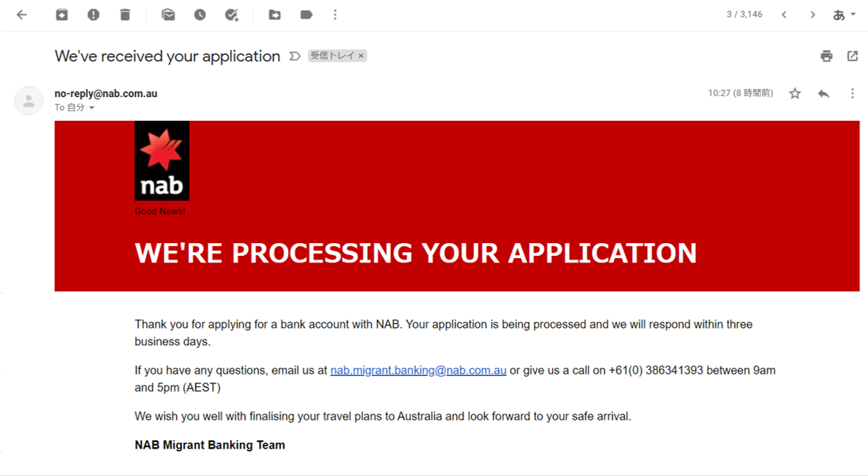Star this email
Viewport: 868px width, 476px height.
pyautogui.click(x=795, y=93)
